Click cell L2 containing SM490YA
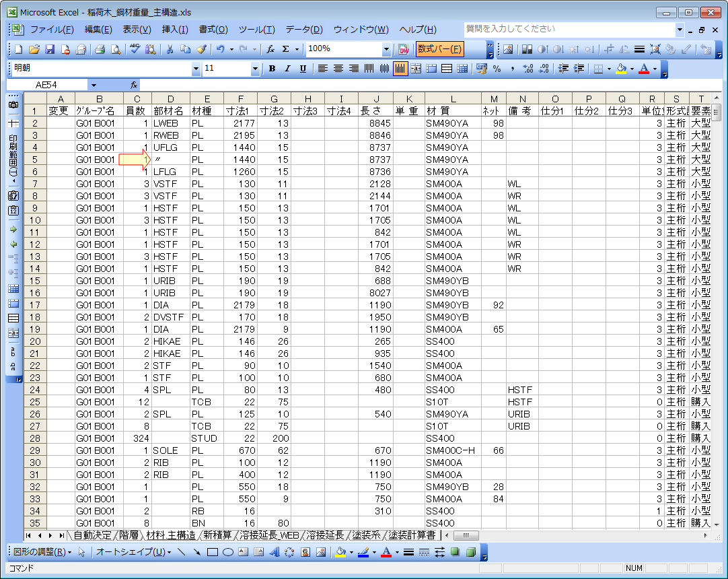Screen dimensions: 728x579 pos(452,123)
